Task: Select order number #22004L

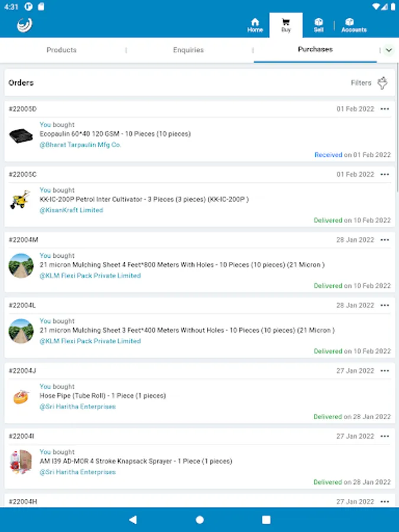Action: [x=22, y=306]
